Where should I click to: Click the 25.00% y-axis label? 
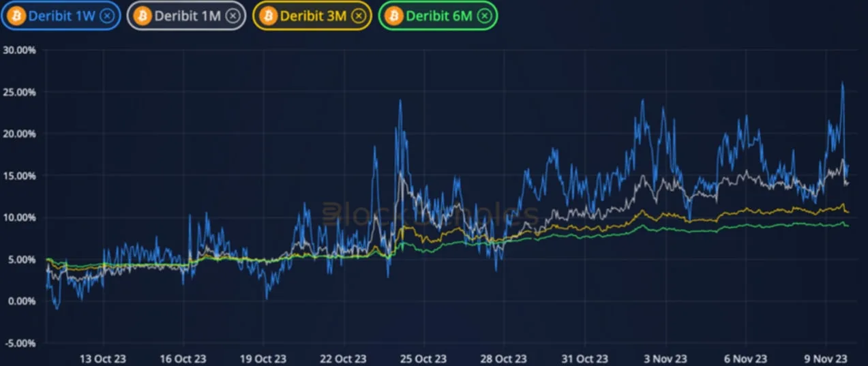coord(19,91)
